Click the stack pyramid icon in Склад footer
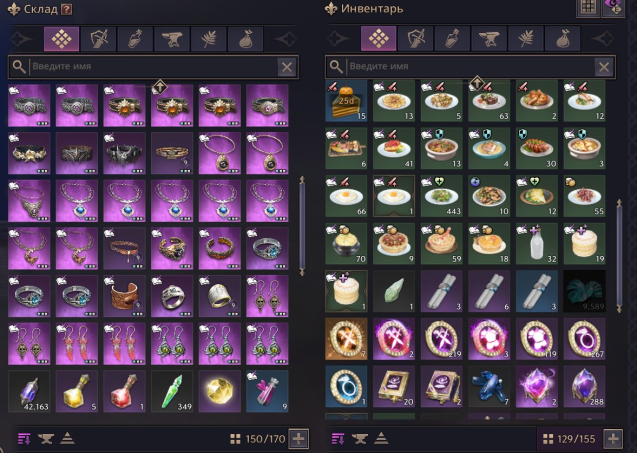The image size is (637, 453). tap(67, 439)
